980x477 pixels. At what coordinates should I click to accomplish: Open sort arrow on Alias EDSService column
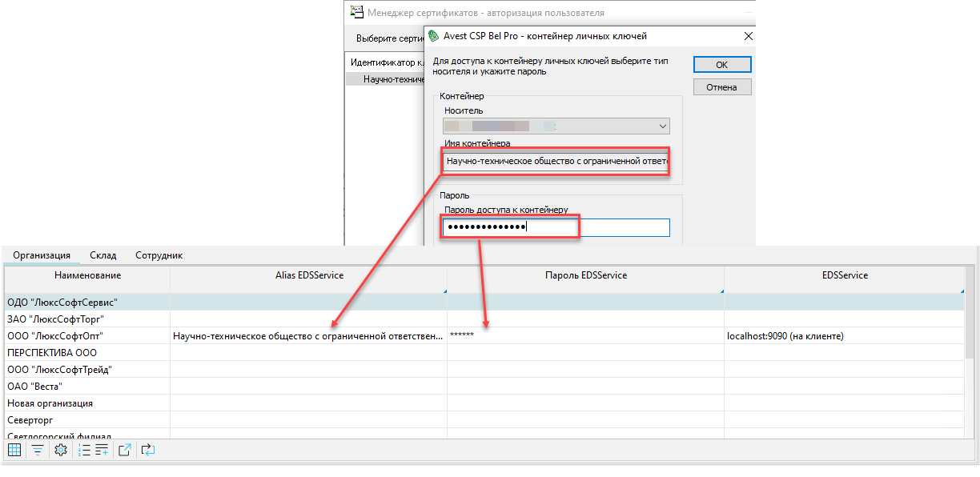click(444, 291)
